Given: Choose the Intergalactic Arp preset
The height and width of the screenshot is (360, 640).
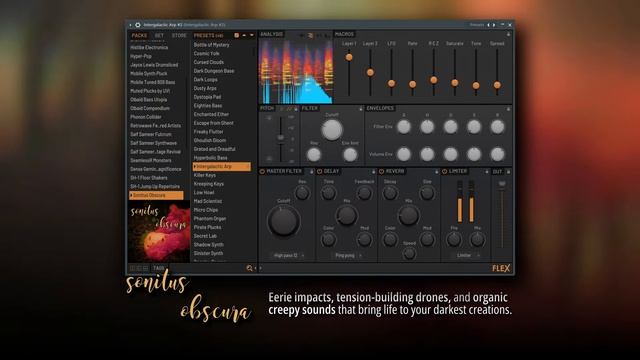Looking at the screenshot, I should coord(222,167).
